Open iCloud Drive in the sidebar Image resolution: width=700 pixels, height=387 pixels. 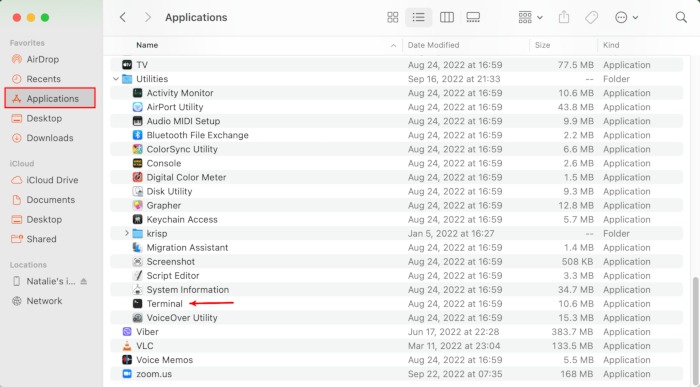click(x=52, y=180)
